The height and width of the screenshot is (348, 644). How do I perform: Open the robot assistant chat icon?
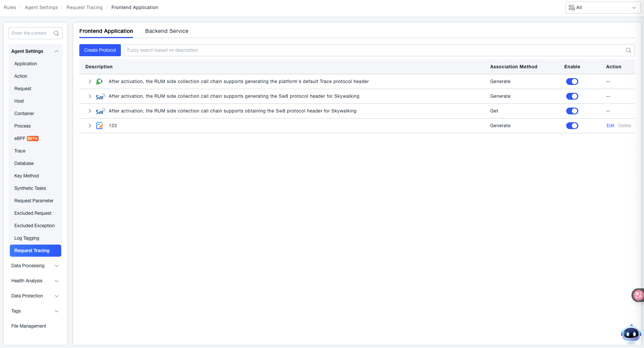pyautogui.click(x=631, y=334)
